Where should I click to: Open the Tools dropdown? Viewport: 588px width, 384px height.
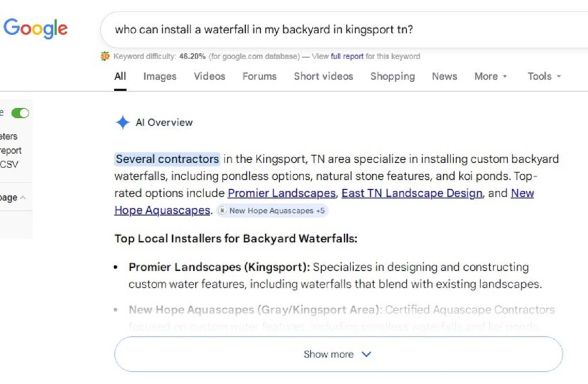543,76
